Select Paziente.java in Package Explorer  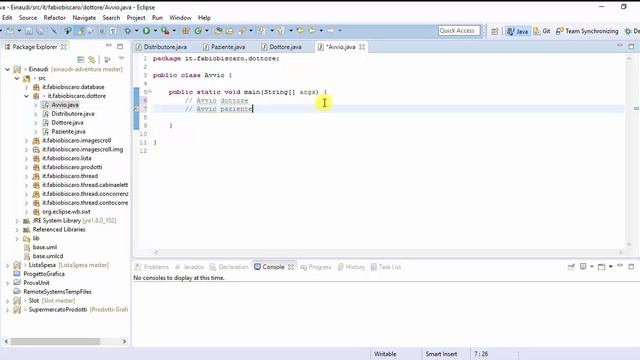[68, 132]
